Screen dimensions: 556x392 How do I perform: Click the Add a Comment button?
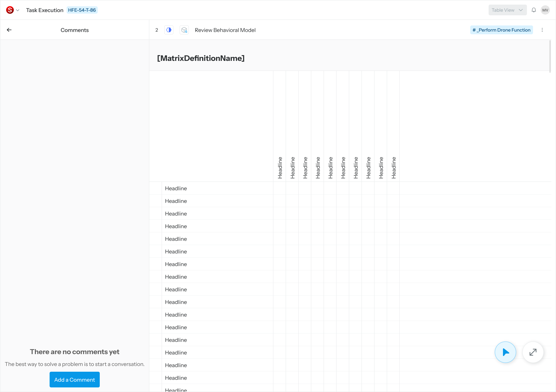(x=75, y=379)
